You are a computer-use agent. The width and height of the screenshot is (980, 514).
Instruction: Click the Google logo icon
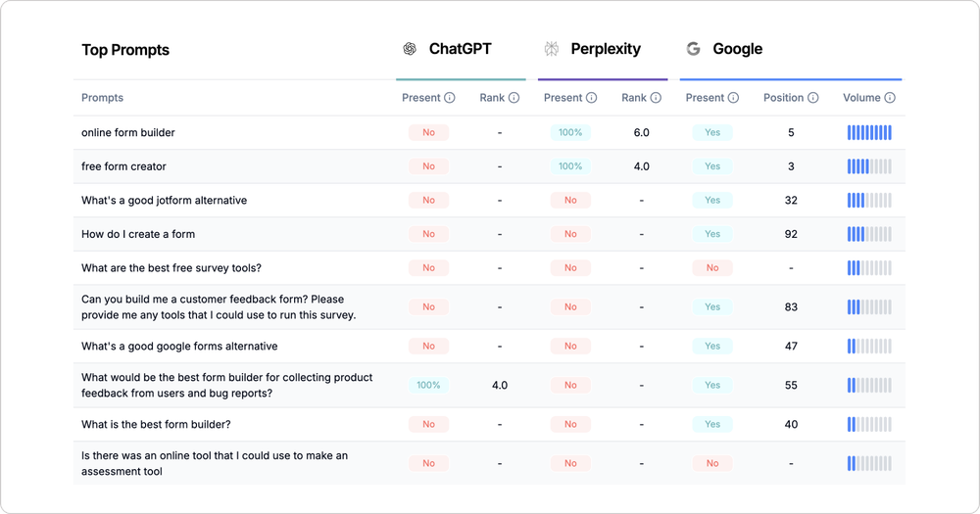coord(694,49)
